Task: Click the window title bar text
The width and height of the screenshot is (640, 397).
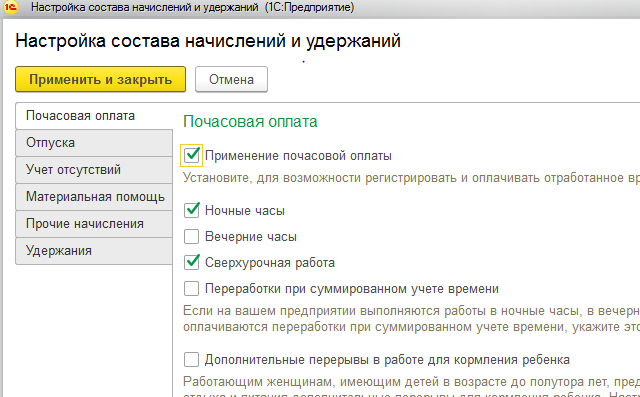Action: (x=193, y=7)
